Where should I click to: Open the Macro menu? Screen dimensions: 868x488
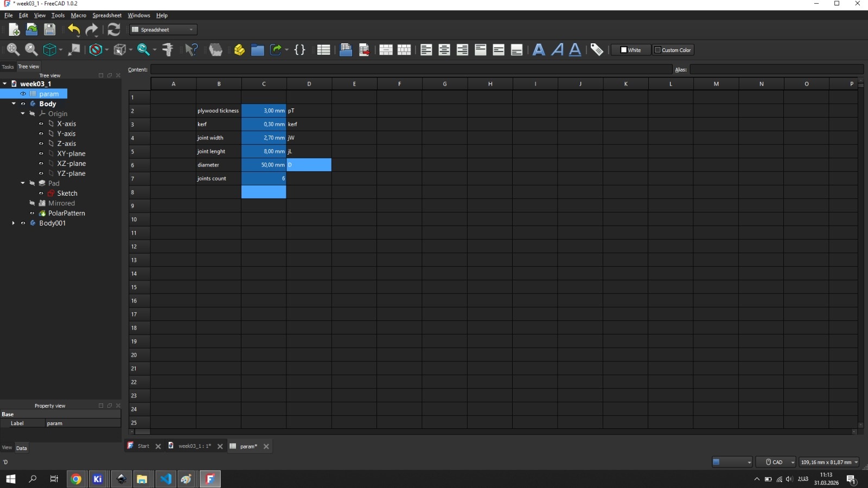point(78,15)
